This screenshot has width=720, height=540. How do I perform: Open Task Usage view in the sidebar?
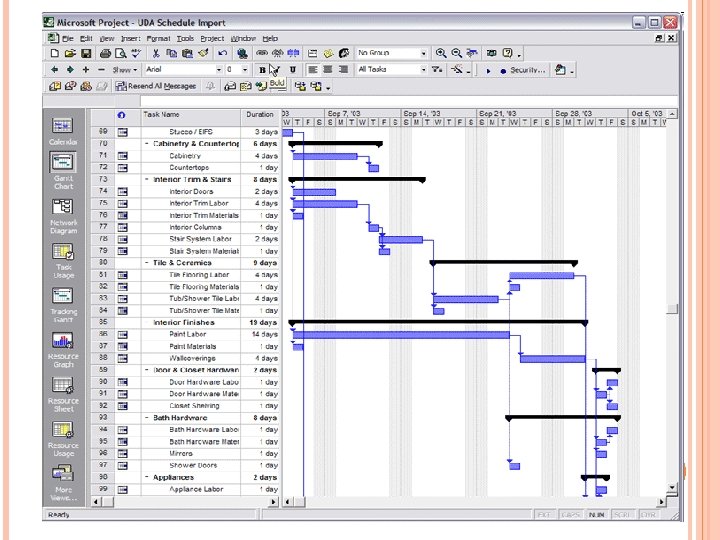point(63,260)
